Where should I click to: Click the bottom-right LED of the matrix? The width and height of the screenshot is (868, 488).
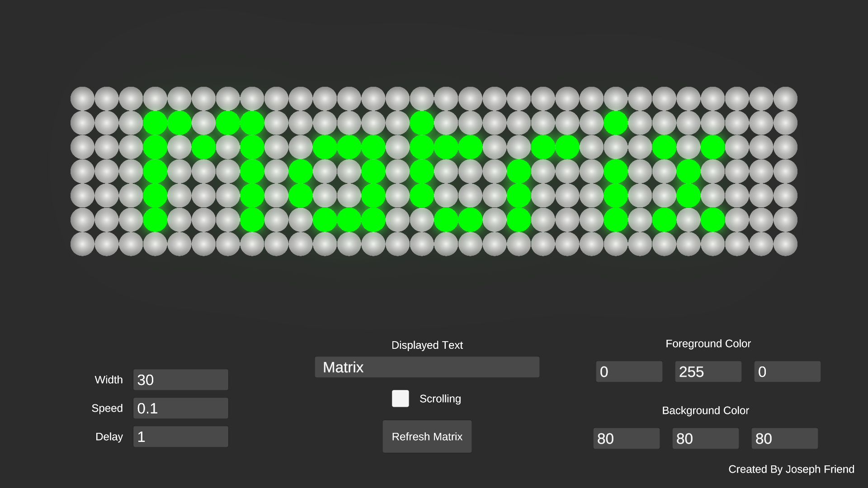pyautogui.click(x=785, y=244)
